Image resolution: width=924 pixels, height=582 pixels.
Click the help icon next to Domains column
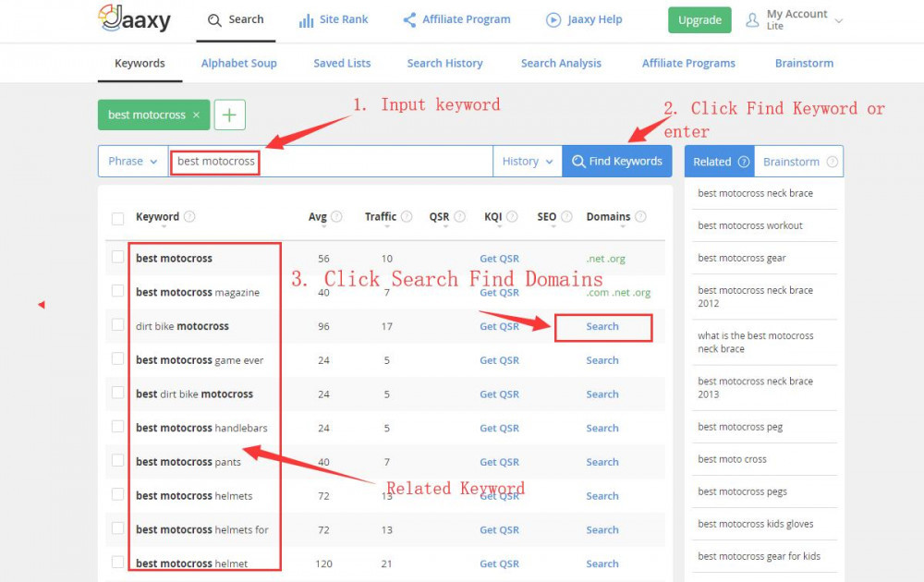click(x=640, y=217)
